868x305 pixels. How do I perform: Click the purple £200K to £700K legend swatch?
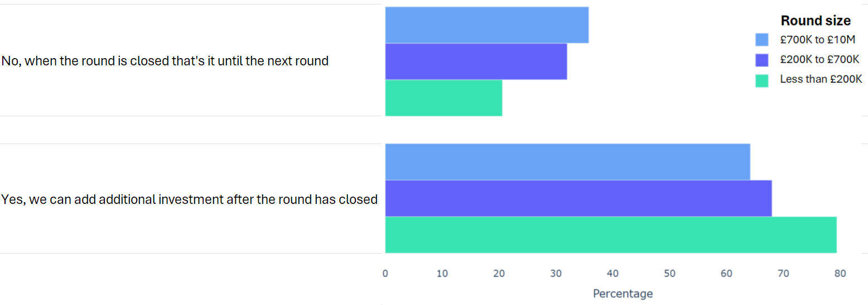tap(762, 60)
